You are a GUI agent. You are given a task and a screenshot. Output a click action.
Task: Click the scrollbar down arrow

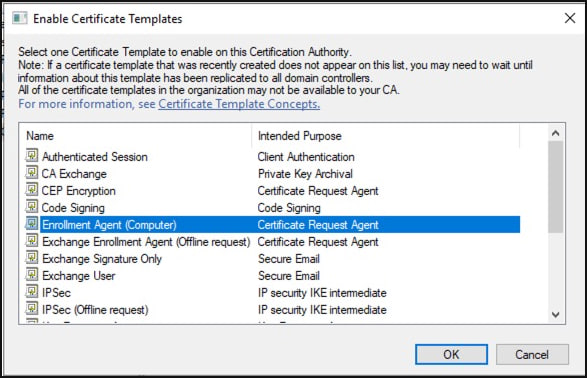pos(556,314)
